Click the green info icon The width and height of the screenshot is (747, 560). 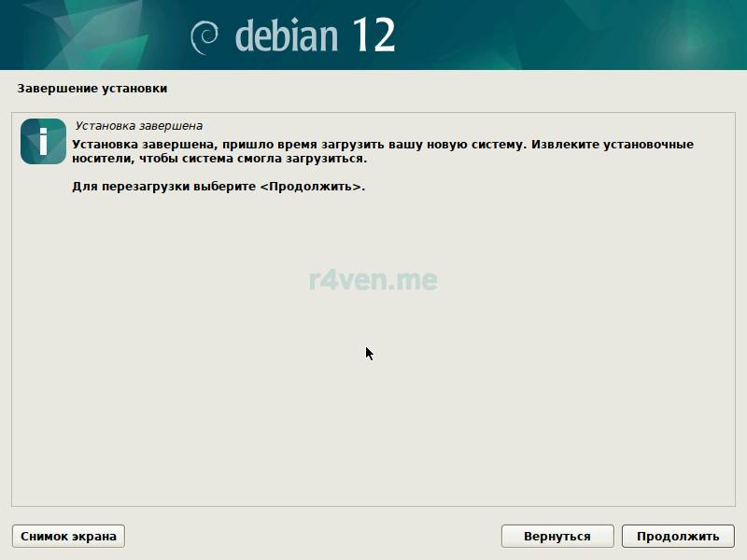point(43,142)
